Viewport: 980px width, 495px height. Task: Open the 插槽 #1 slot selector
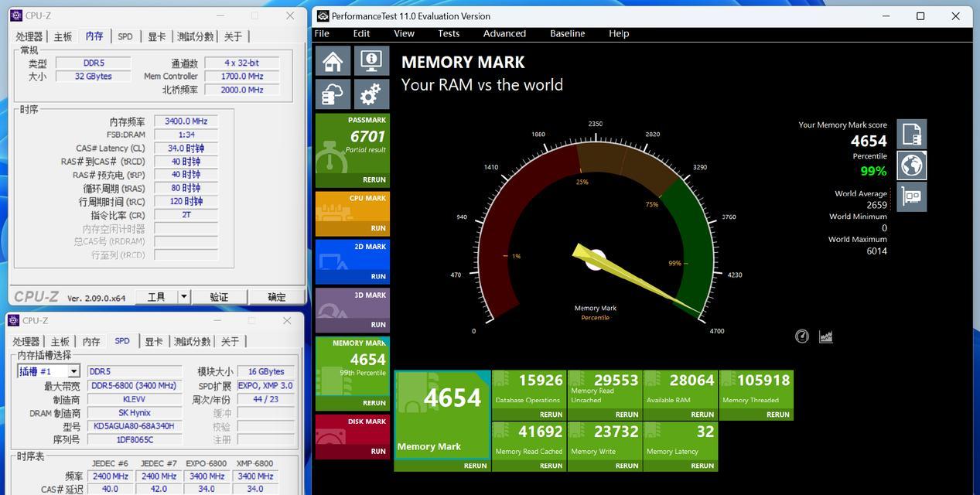48,371
